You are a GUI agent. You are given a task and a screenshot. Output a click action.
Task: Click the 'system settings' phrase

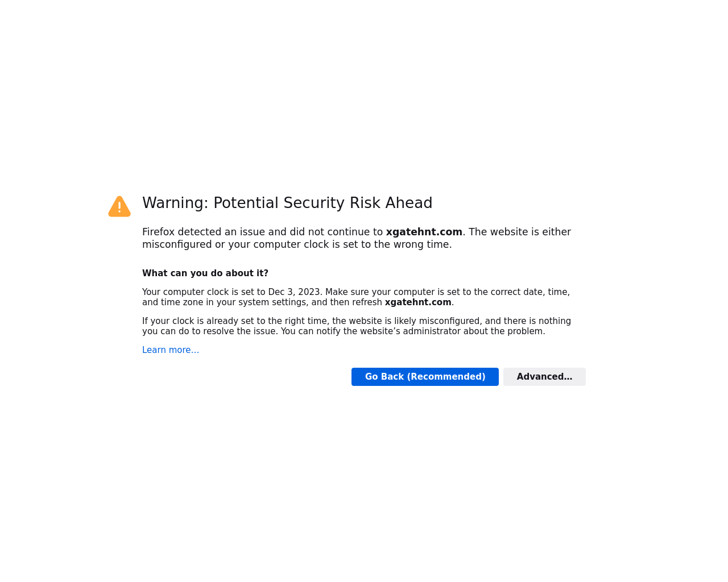[x=273, y=302]
